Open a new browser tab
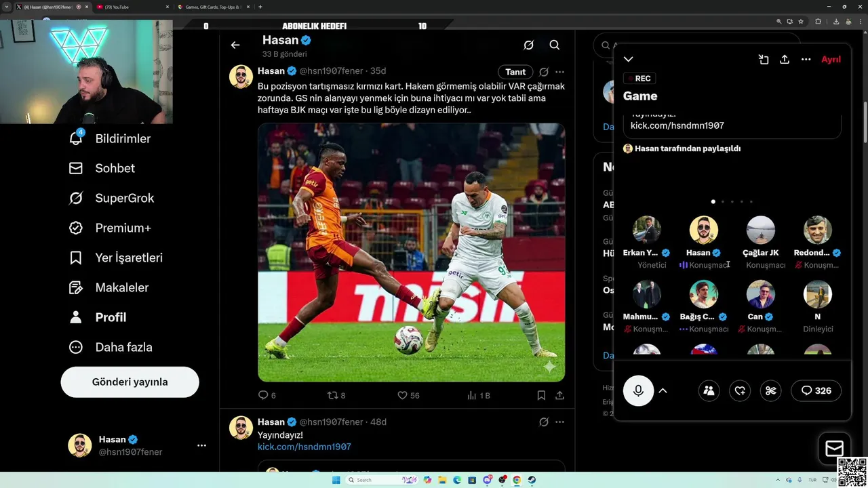 [260, 7]
